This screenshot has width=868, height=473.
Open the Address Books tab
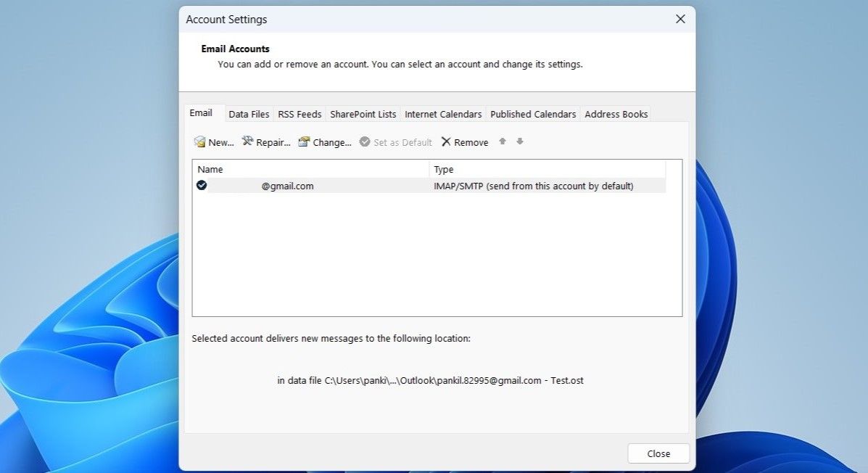click(615, 114)
